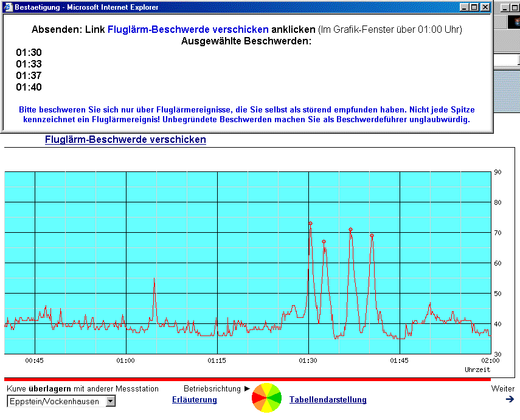Viewport: 520px width, 420px height.
Task: Select complaint entry 01:37 in list
Action: pos(29,75)
